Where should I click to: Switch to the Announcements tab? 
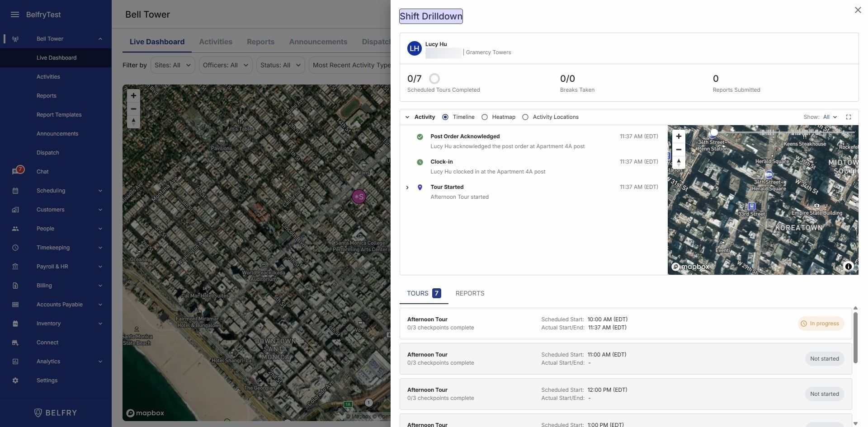coord(318,42)
